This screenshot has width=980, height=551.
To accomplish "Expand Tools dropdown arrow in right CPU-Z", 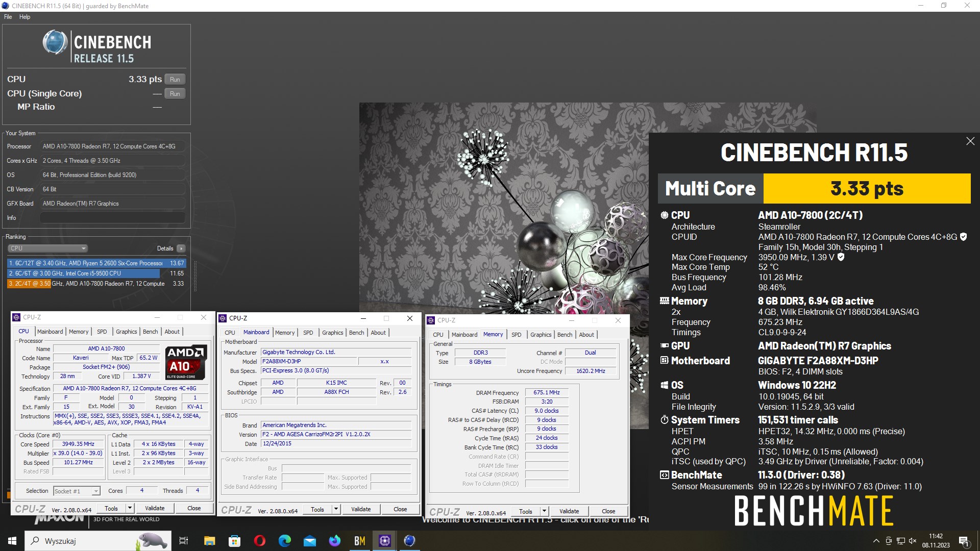I will (544, 511).
